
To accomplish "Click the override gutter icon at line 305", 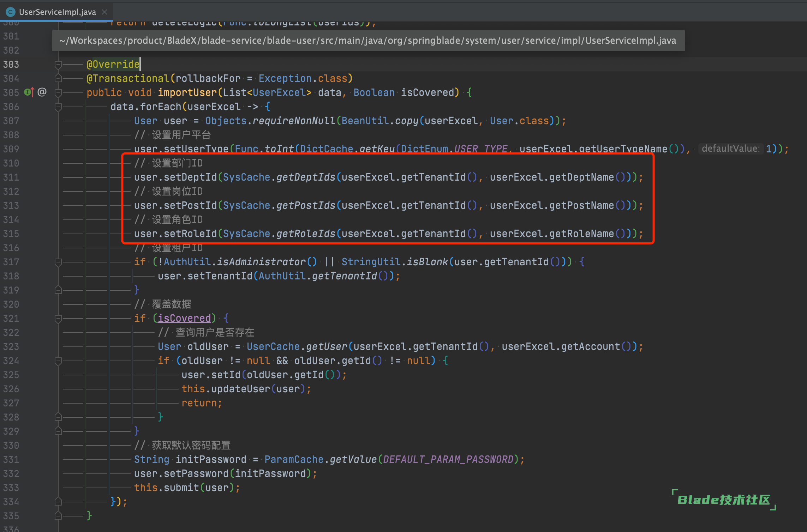I will [29, 92].
